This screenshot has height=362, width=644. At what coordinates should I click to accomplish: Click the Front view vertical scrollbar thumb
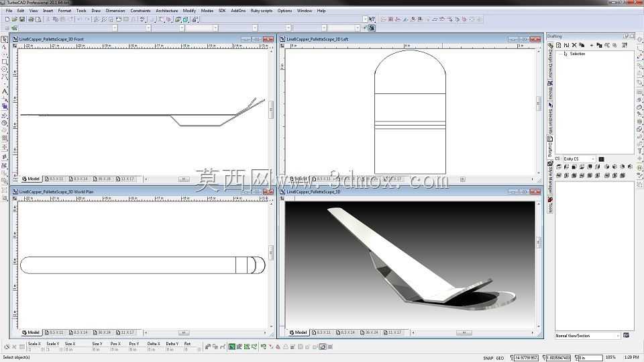[x=270, y=109]
